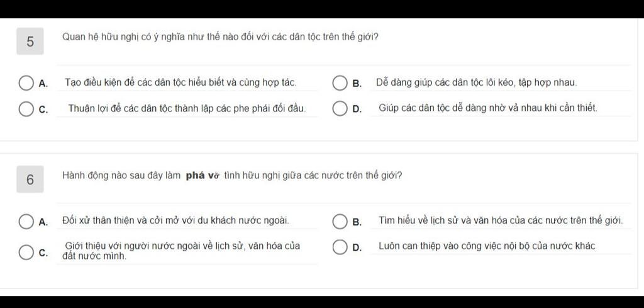The image size is (644, 308).
Task: Choose answer 'Đối xử thân thiện và cởi mở'
Action: click(176, 220)
